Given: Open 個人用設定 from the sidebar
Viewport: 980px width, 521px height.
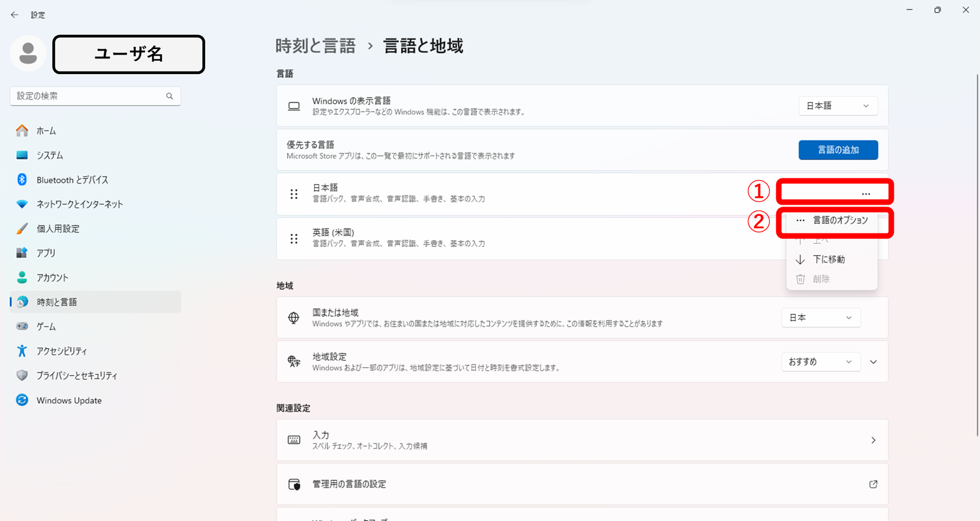Looking at the screenshot, I should (57, 228).
